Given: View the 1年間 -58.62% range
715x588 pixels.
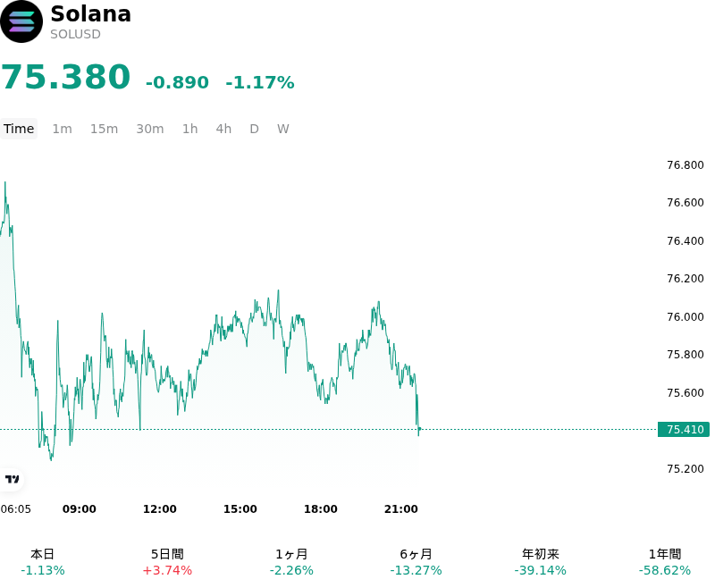Looking at the screenshot, I should pyautogui.click(x=665, y=562).
